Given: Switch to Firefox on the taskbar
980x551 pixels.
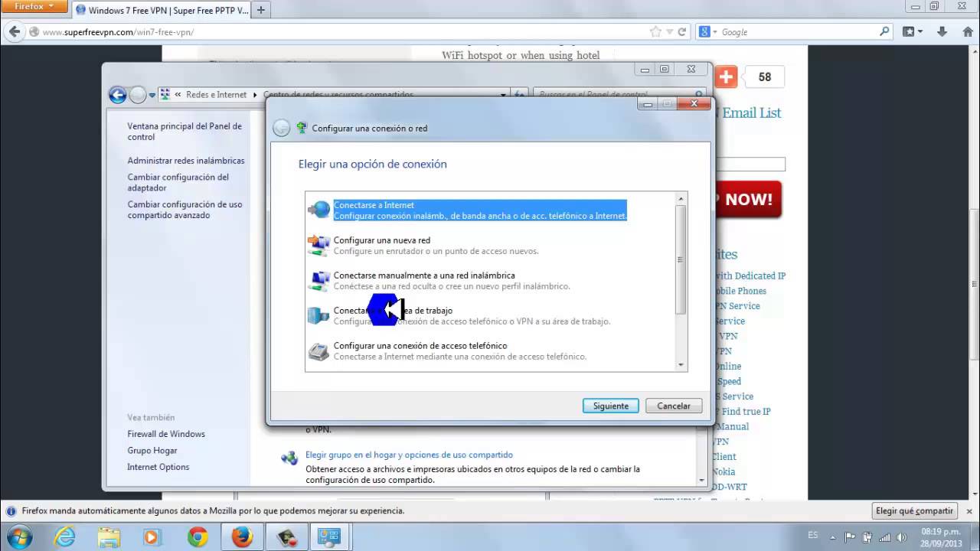Looking at the screenshot, I should (242, 537).
